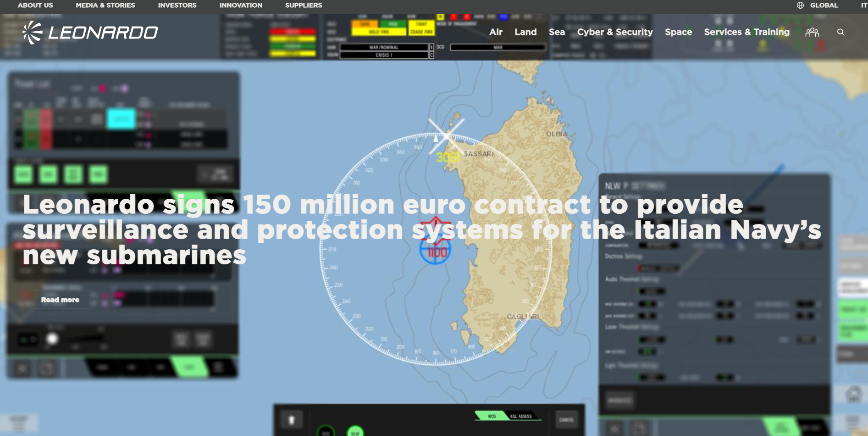Screen dimensions: 868x436
Task: Select the Sea navigation item
Action: [x=557, y=32]
